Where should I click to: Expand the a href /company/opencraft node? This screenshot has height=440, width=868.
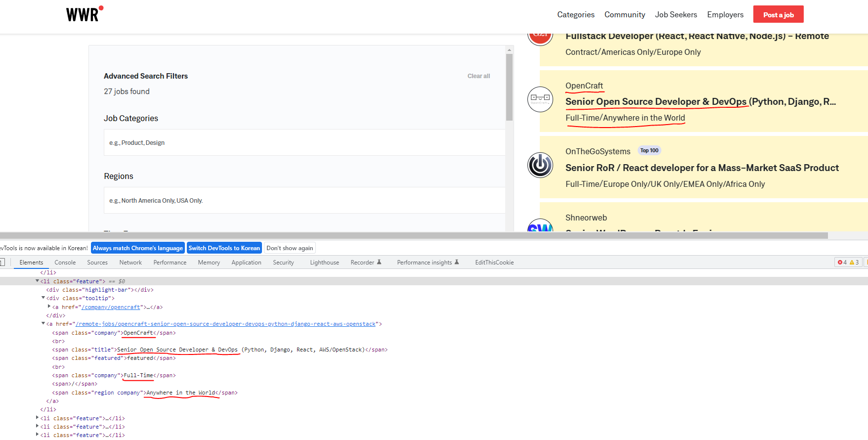[x=49, y=307]
